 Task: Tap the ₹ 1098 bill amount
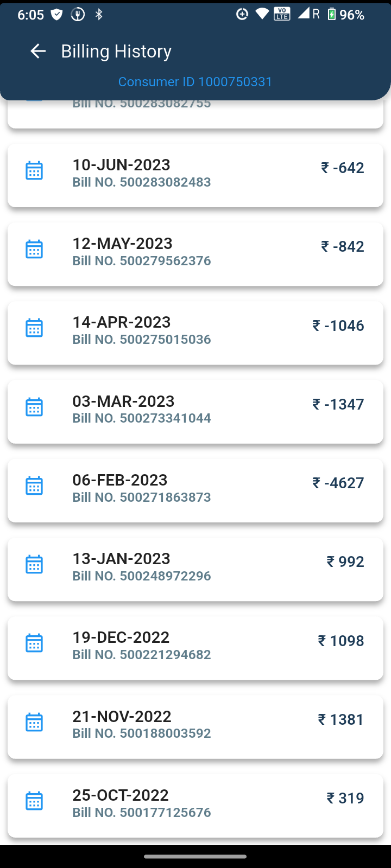click(x=341, y=641)
